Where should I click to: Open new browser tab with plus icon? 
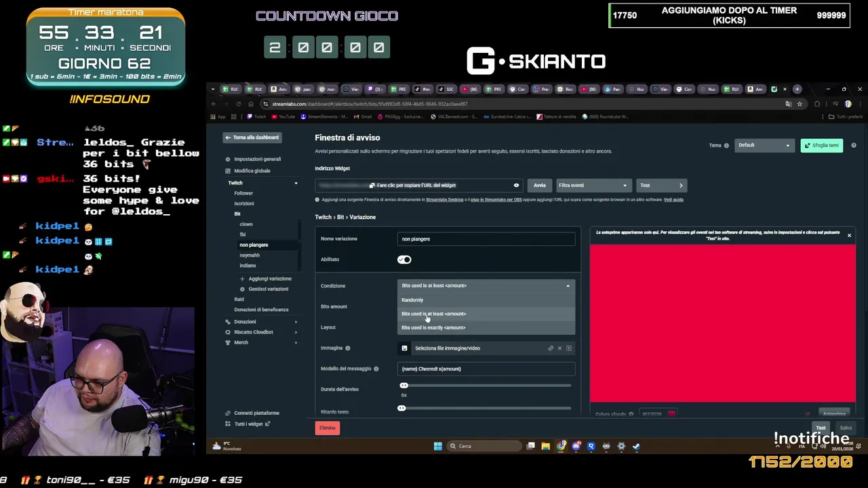tap(798, 89)
